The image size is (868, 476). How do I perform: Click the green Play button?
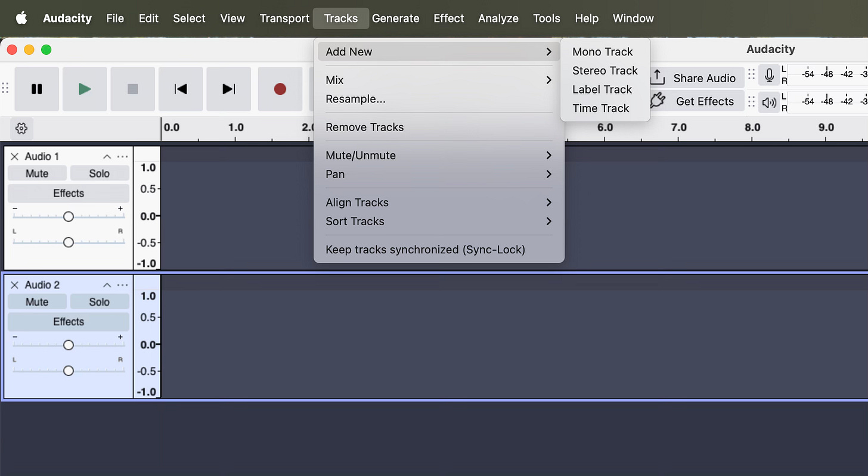click(x=85, y=89)
